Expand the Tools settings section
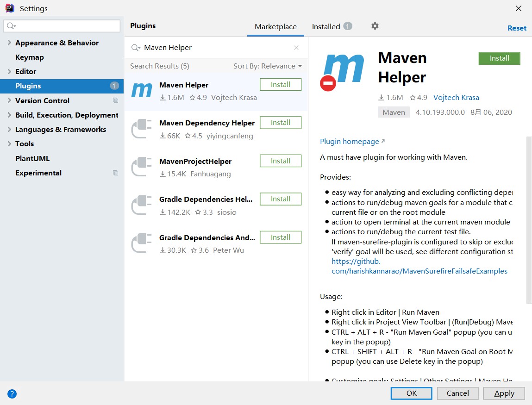532x405 pixels. point(9,144)
